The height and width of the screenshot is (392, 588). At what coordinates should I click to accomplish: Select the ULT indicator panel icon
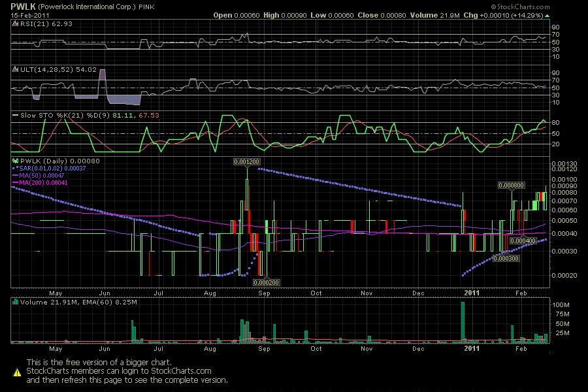tap(14, 68)
